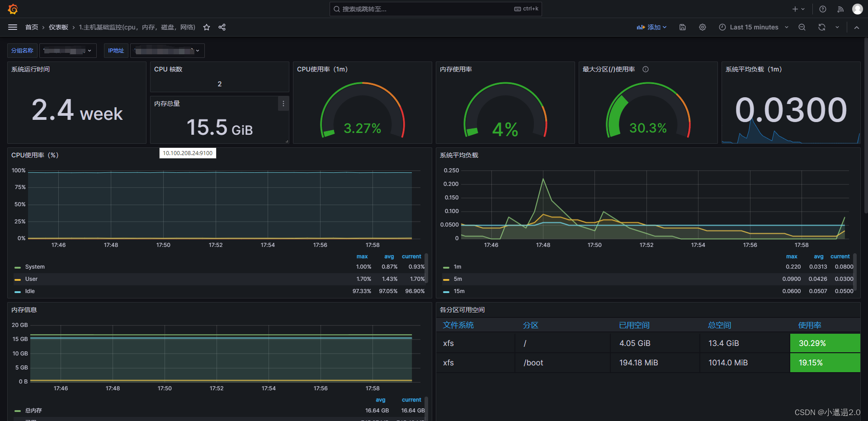Expand the plus menu chevron
The height and width of the screenshot is (421, 868).
point(803,9)
